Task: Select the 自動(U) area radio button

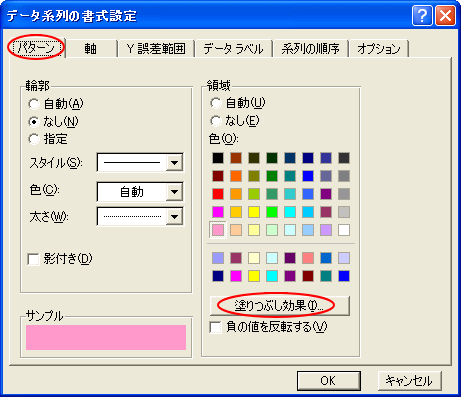Action: (x=216, y=103)
